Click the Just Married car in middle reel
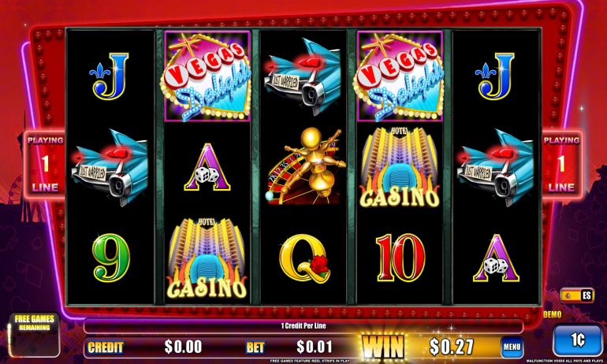Screen dimensions: 607x364 [303, 76]
